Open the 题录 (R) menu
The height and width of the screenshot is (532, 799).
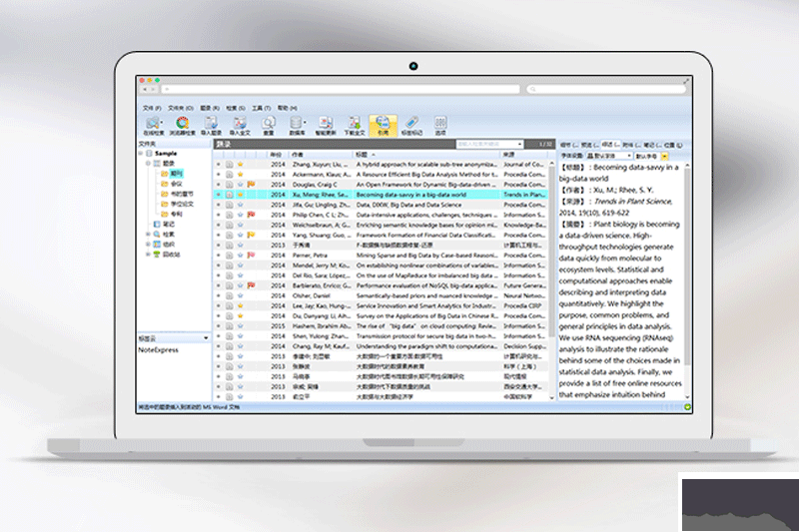(210, 108)
